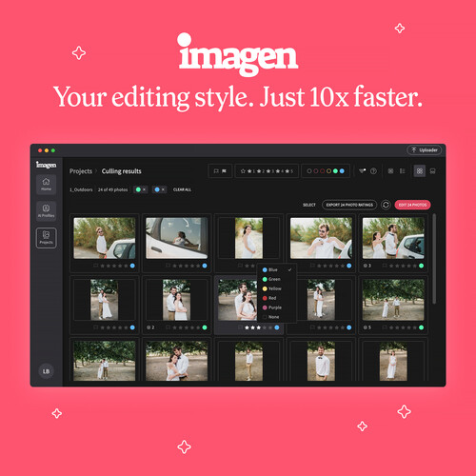476x476 pixels.
Task: Select the grid view layout
Action: click(x=420, y=171)
